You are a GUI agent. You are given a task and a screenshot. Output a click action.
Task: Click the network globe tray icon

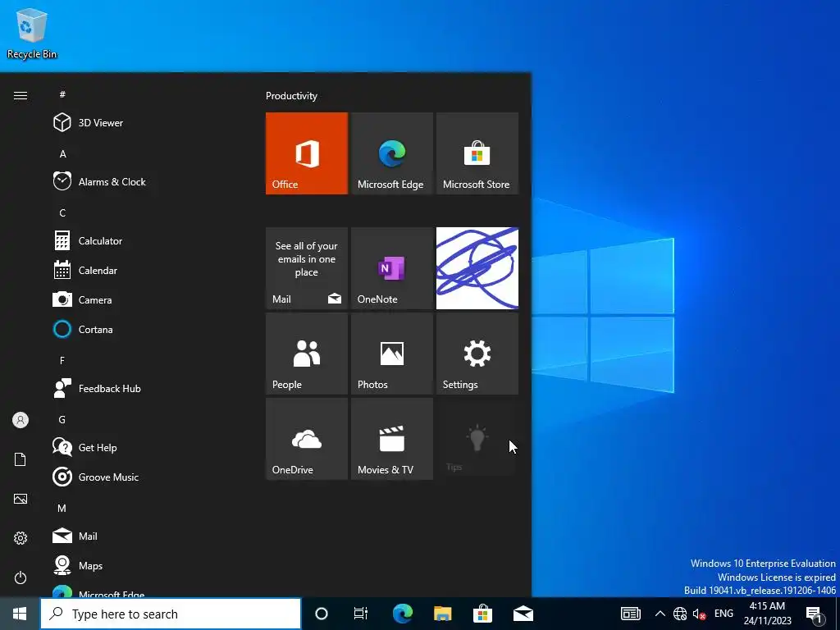[680, 614]
